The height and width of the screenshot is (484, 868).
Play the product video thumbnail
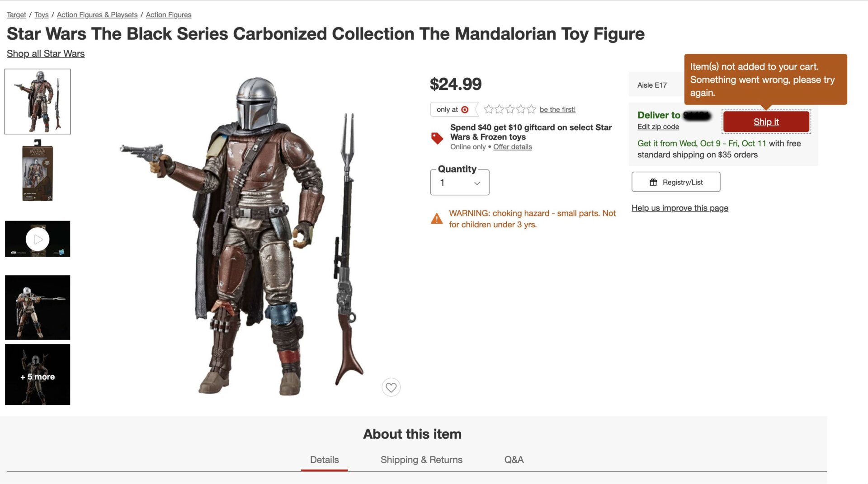[x=38, y=239]
